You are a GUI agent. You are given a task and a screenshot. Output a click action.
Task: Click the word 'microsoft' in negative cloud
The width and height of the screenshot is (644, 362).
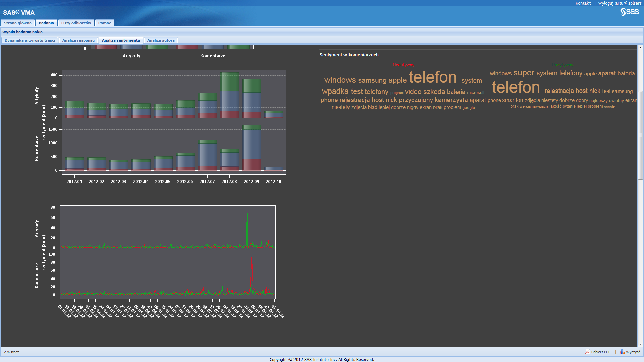476,93
